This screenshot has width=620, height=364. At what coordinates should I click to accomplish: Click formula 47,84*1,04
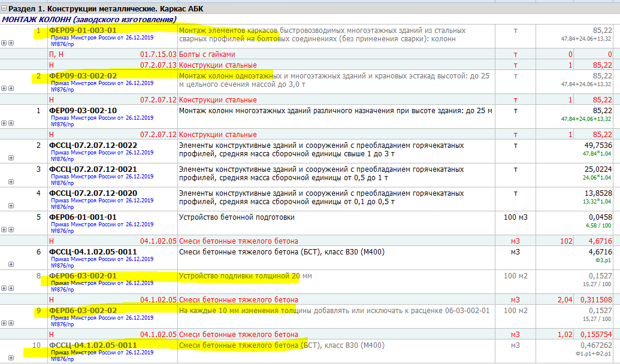point(597,154)
